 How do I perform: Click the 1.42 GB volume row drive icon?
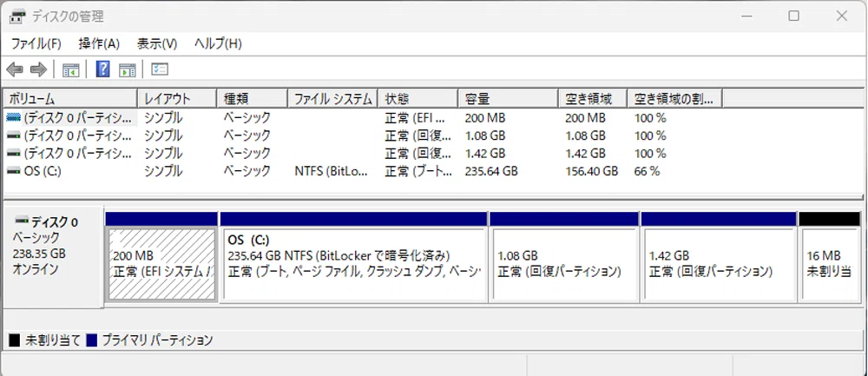click(x=14, y=154)
